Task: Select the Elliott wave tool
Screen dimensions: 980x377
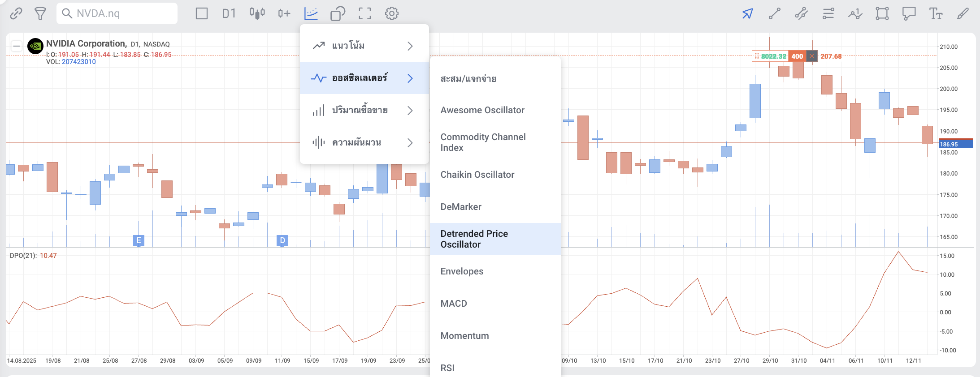Action: point(855,13)
